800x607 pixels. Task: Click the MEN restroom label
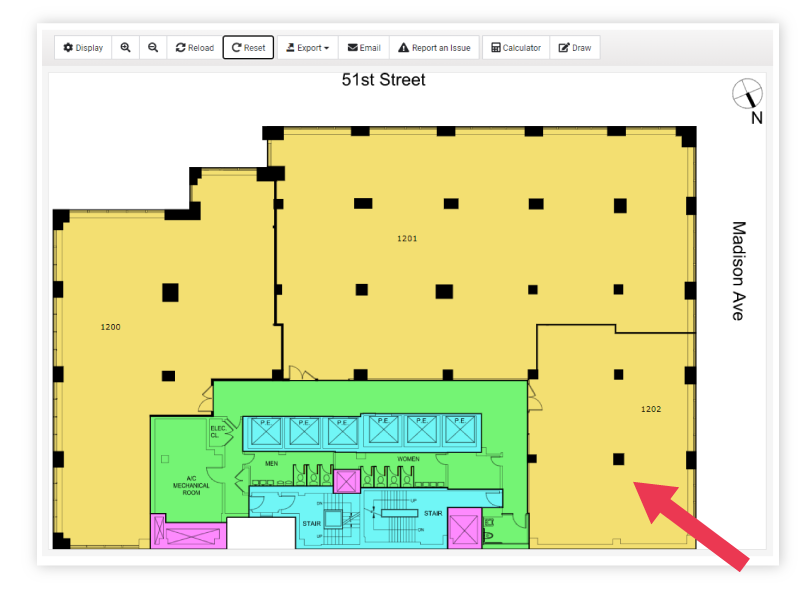[x=271, y=463]
